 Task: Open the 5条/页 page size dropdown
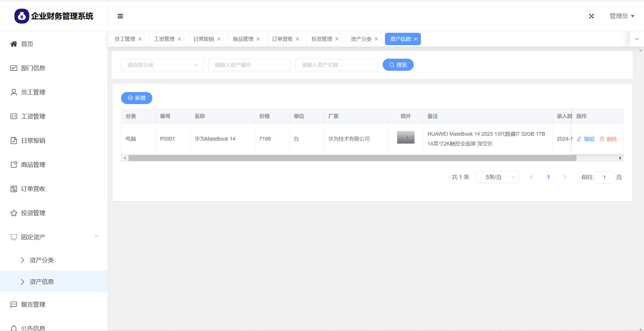pos(497,177)
